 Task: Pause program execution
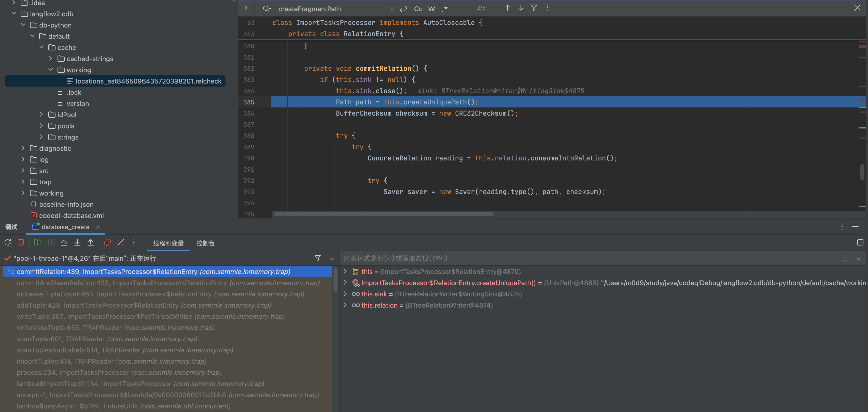click(51, 242)
